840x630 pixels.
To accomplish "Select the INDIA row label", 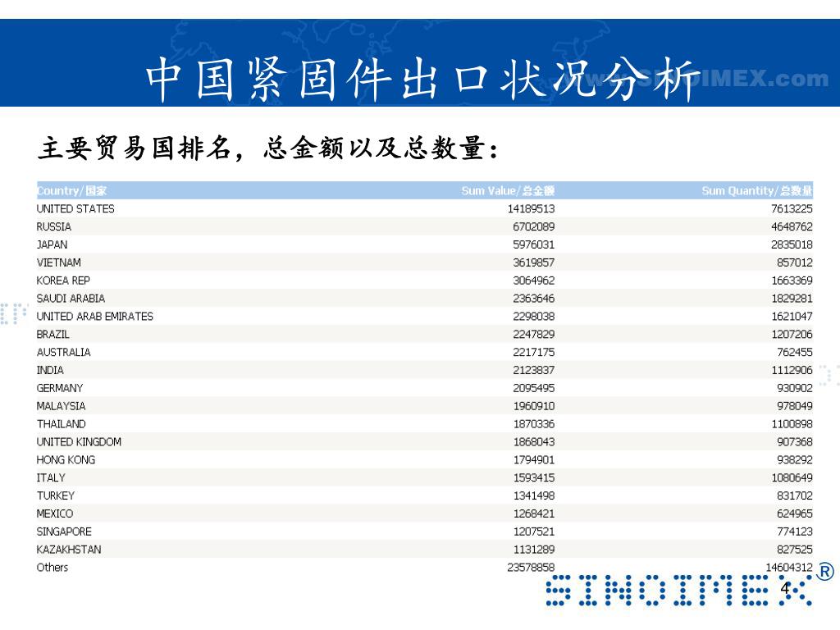I will tap(50, 370).
